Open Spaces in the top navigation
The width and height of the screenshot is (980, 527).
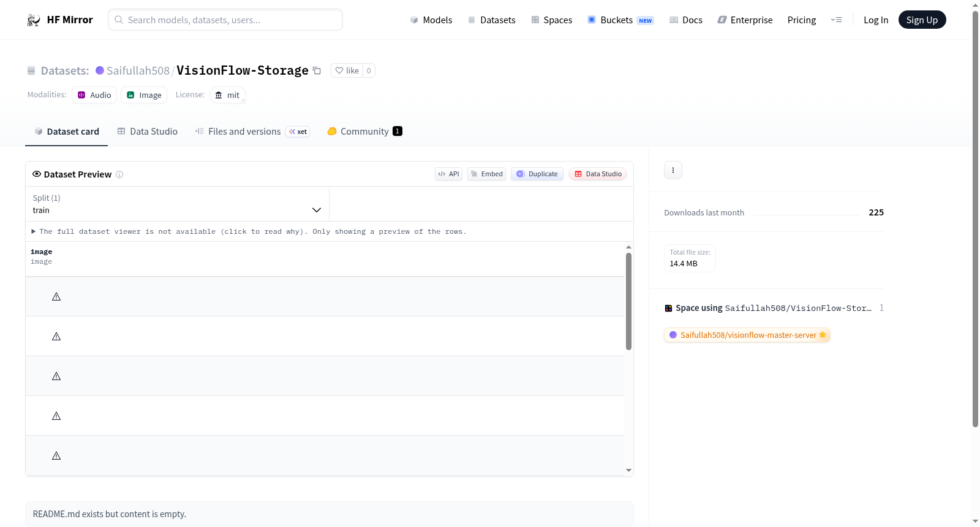point(551,20)
